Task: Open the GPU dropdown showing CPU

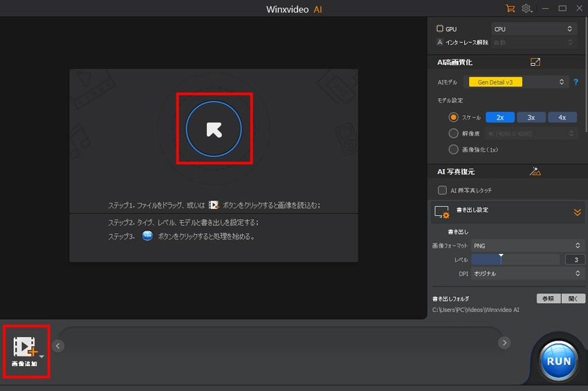Action: [533, 29]
